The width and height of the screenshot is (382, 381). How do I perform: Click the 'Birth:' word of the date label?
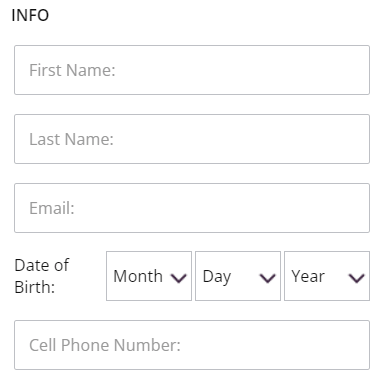[35, 287]
